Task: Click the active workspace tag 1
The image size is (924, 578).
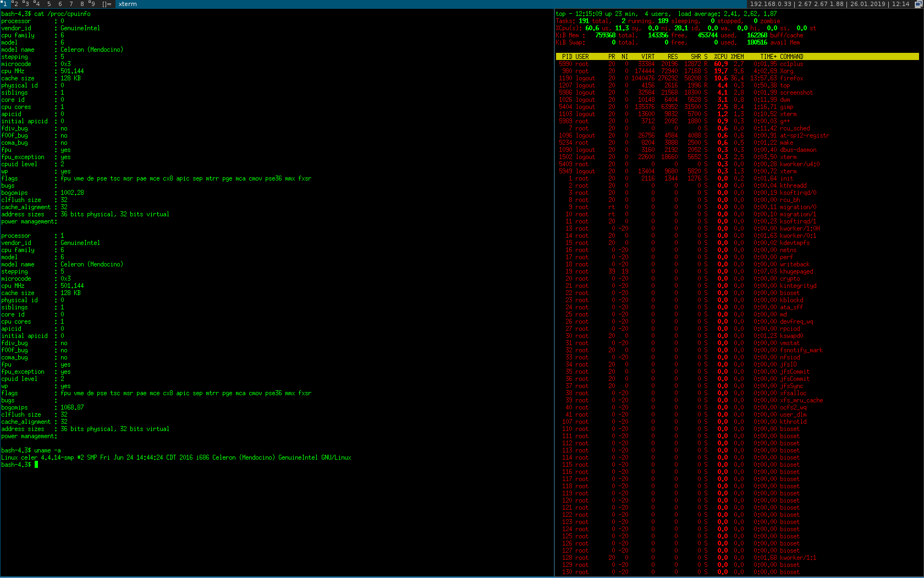Action: pyautogui.click(x=4, y=4)
